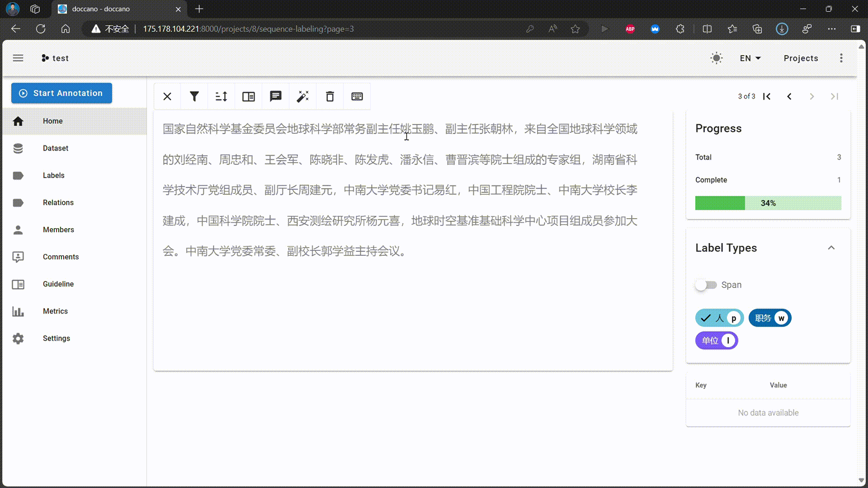Click the 3 of 3 page indicator
868x488 pixels.
click(746, 96)
